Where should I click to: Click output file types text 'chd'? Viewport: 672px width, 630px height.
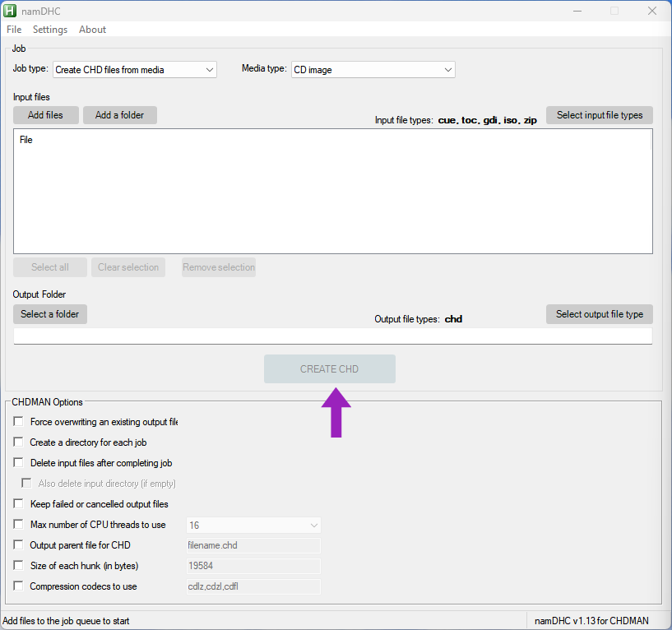453,319
